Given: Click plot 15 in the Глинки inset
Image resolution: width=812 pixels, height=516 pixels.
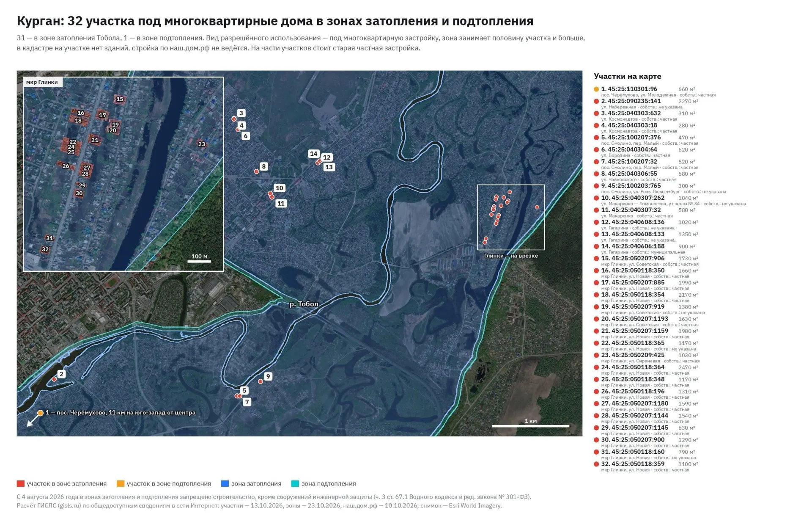Looking at the screenshot, I should pos(120,99).
